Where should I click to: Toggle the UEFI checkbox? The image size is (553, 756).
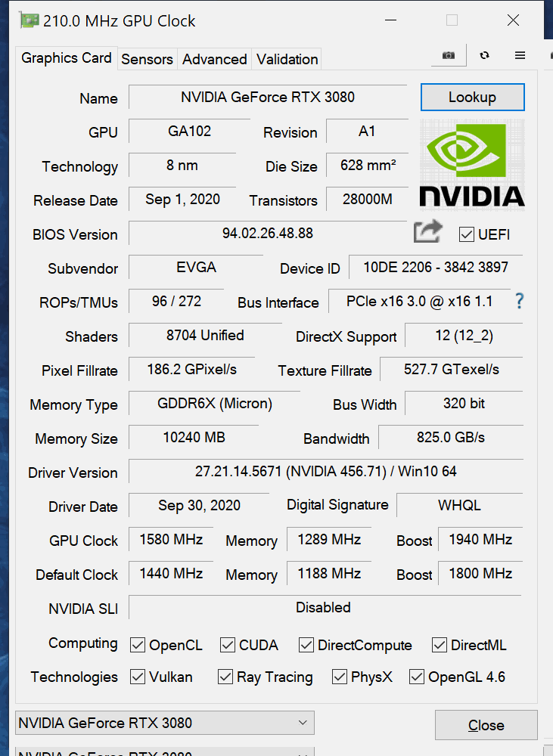pyautogui.click(x=466, y=234)
